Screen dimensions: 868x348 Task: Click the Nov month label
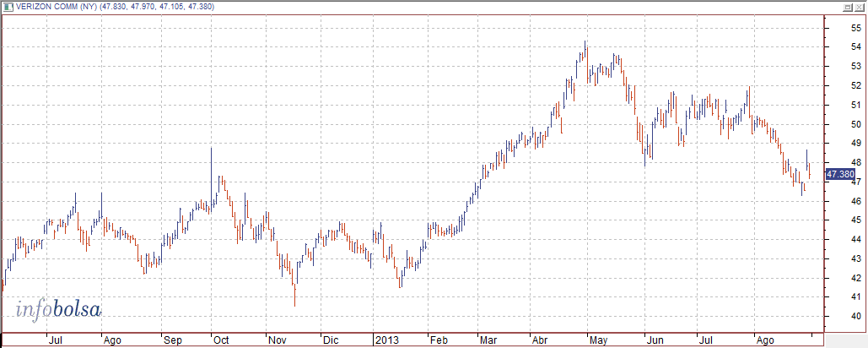pos(277,340)
